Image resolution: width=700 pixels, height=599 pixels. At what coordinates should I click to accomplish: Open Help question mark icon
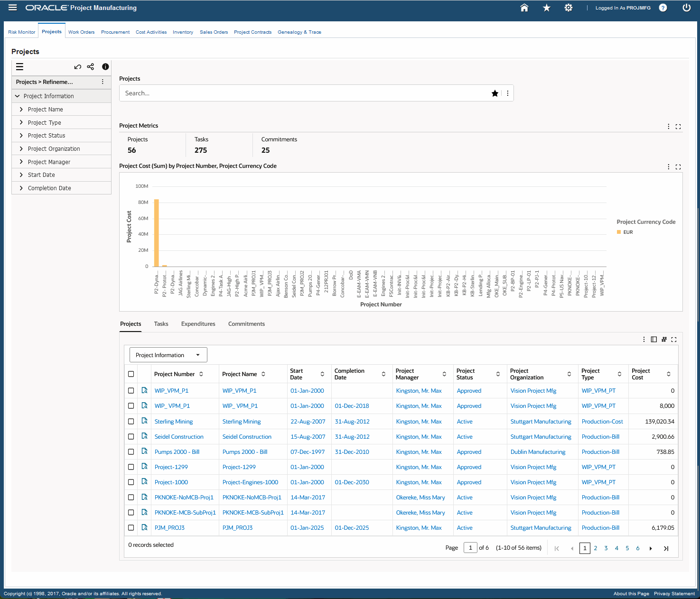663,8
